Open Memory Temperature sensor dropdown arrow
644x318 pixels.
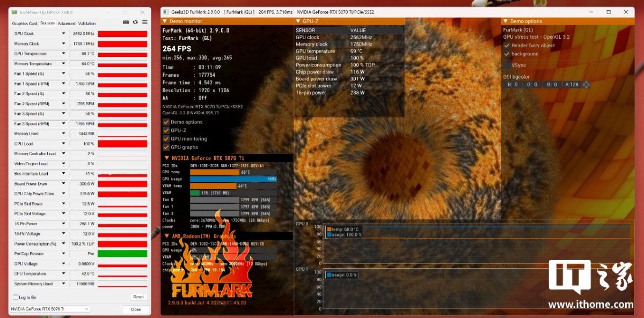[x=64, y=64]
